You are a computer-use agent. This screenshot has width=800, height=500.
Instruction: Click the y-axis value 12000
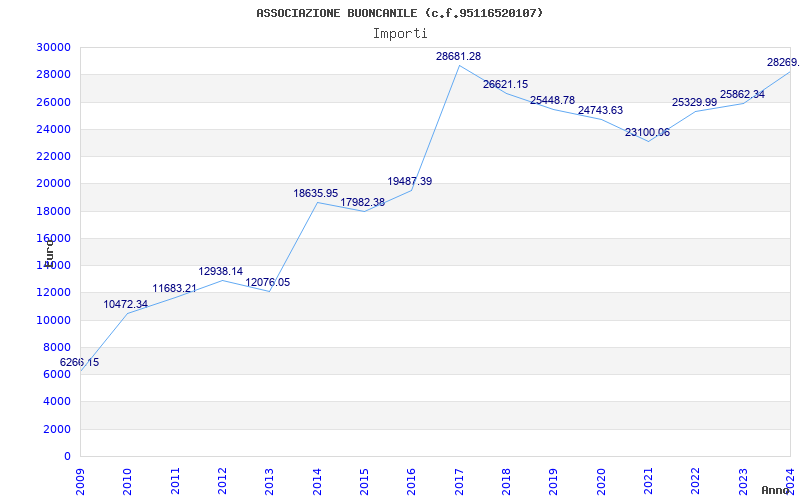click(x=54, y=293)
